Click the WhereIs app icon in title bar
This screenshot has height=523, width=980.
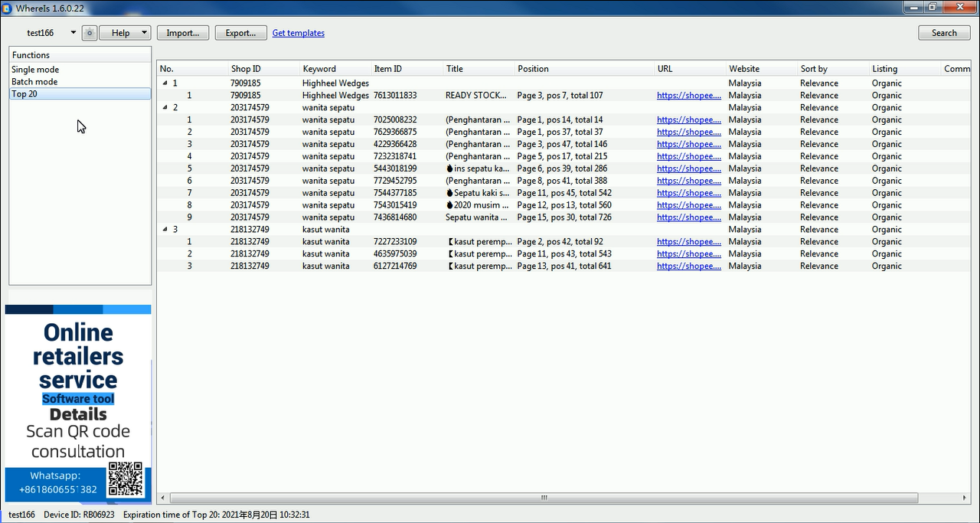[7, 8]
